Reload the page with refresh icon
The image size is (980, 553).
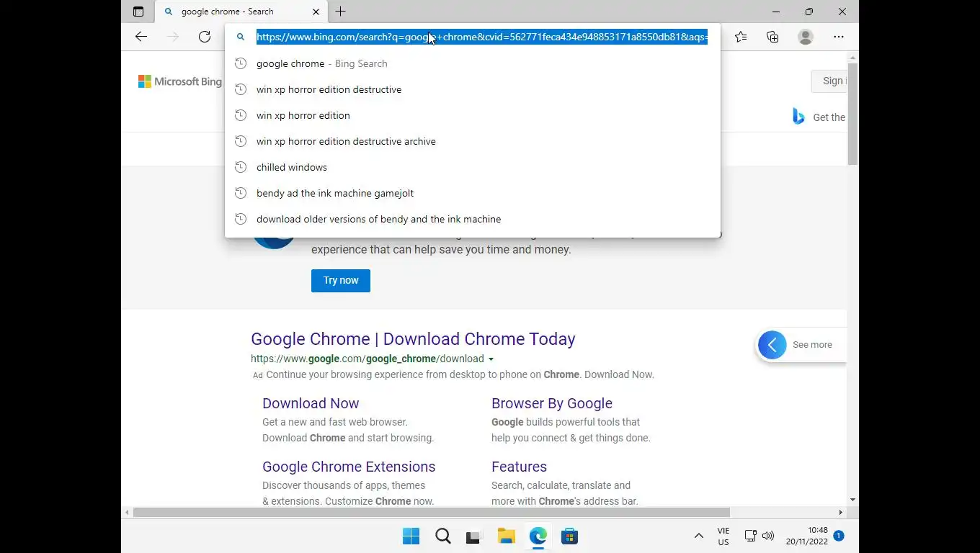205,37
